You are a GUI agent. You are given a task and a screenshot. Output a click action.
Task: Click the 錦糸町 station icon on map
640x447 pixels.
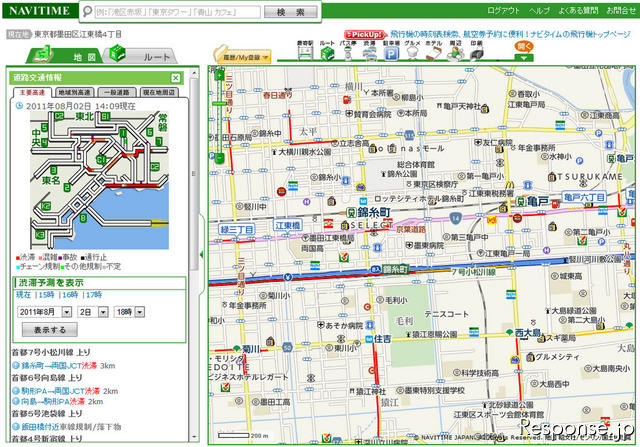click(351, 212)
